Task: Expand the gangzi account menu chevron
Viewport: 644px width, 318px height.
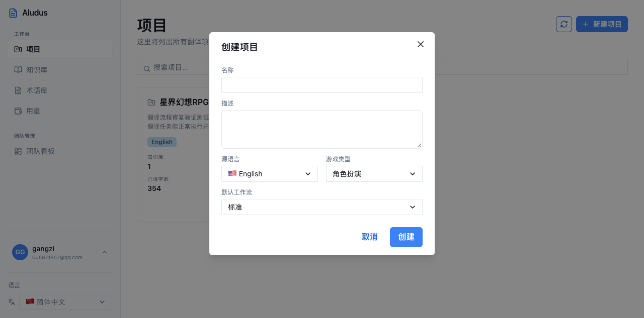Action: [x=105, y=252]
